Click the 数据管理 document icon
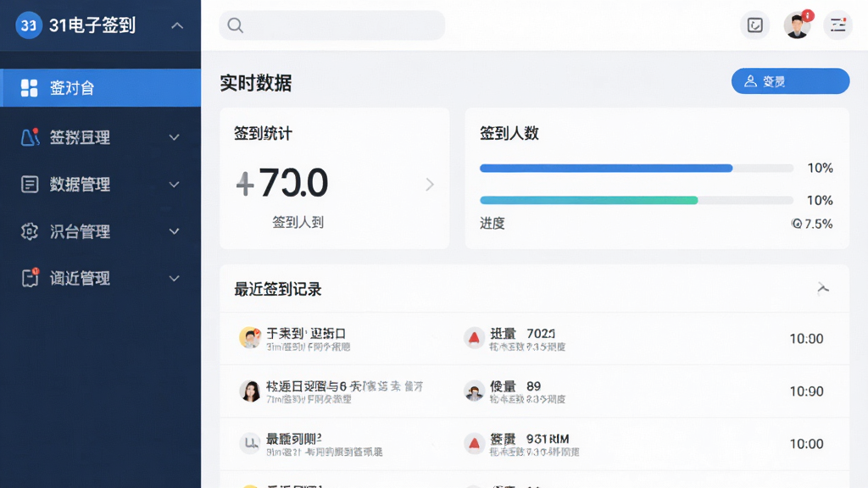Image resolution: width=868 pixels, height=488 pixels. pyautogui.click(x=30, y=184)
